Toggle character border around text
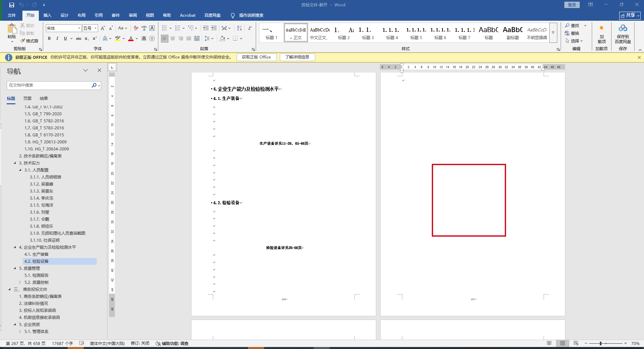 click(152, 28)
